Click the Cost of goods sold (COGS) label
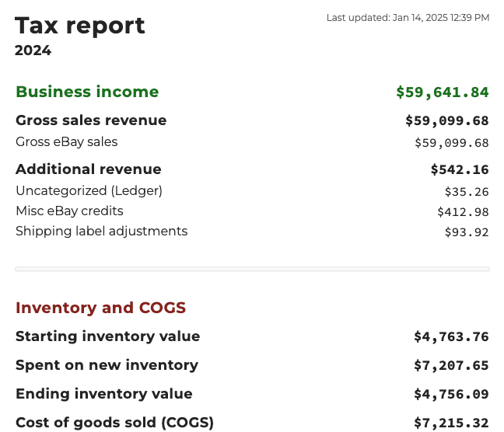Viewport: 504px width, 432px height. pyautogui.click(x=114, y=423)
